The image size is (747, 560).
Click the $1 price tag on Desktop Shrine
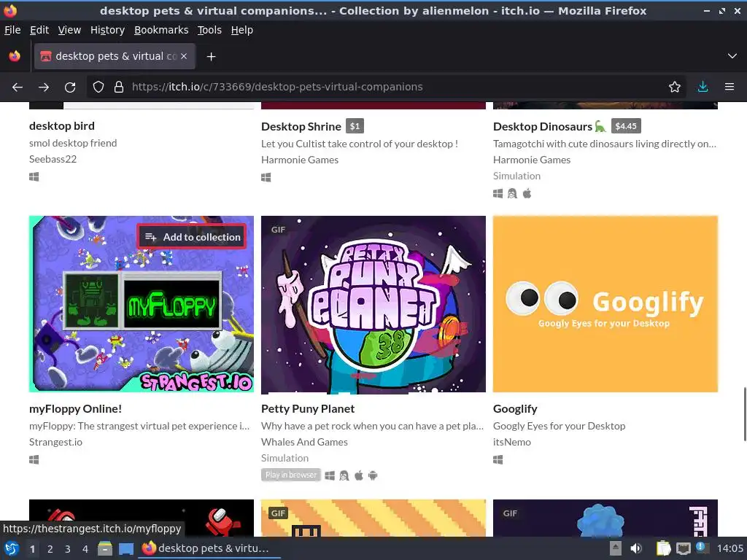[x=355, y=126]
